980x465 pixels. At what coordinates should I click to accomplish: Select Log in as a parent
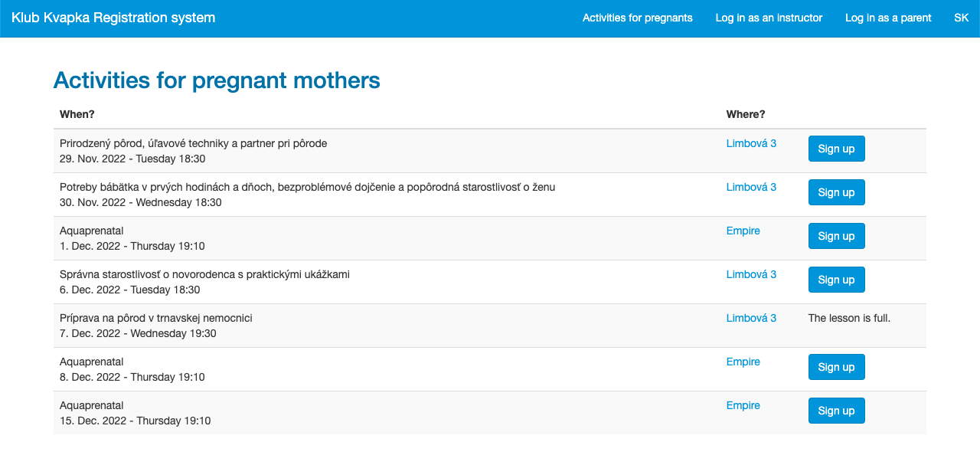888,18
